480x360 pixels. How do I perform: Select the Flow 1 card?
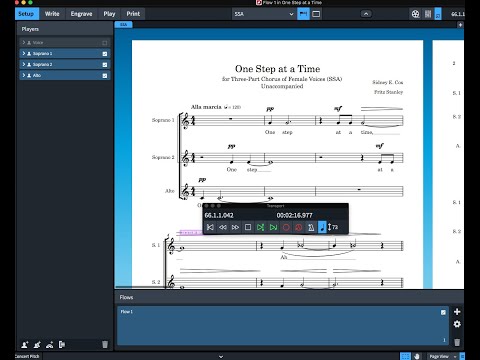(282, 325)
